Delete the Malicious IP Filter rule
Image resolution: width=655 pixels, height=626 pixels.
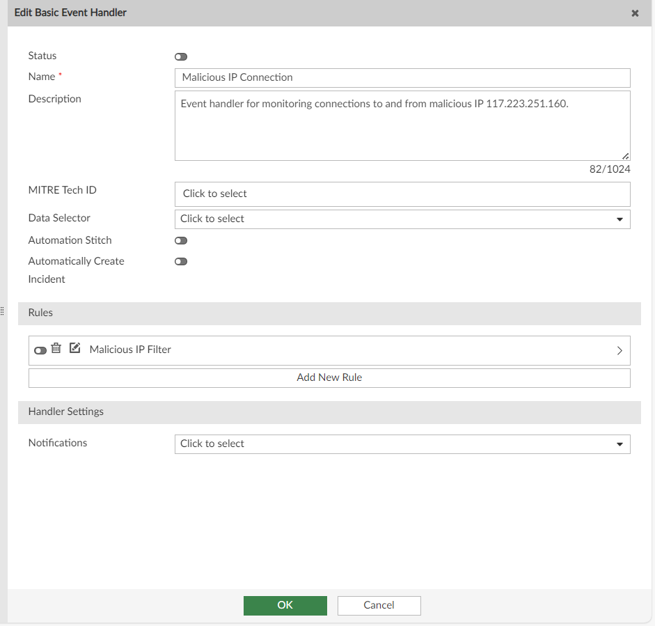coord(56,349)
